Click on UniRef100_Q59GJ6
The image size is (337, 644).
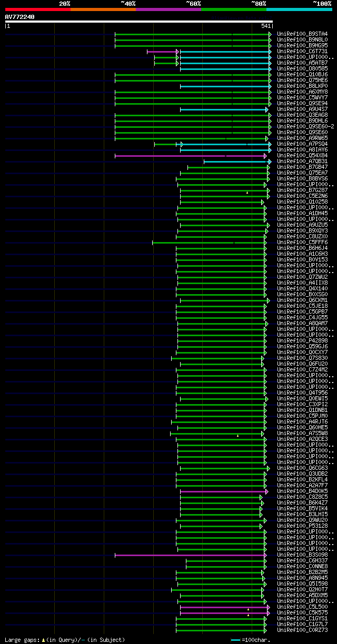pyautogui.click(x=302, y=347)
